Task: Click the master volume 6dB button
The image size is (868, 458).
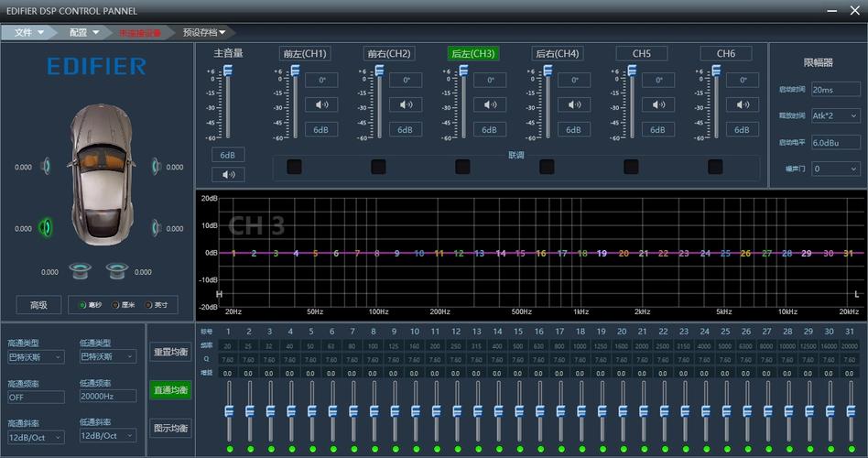Action: 228,155
